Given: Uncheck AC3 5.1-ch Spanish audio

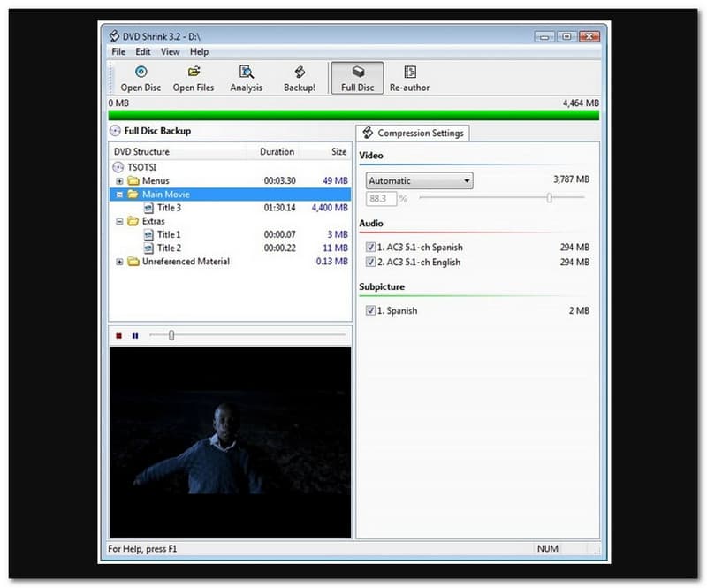Looking at the screenshot, I should [370, 248].
